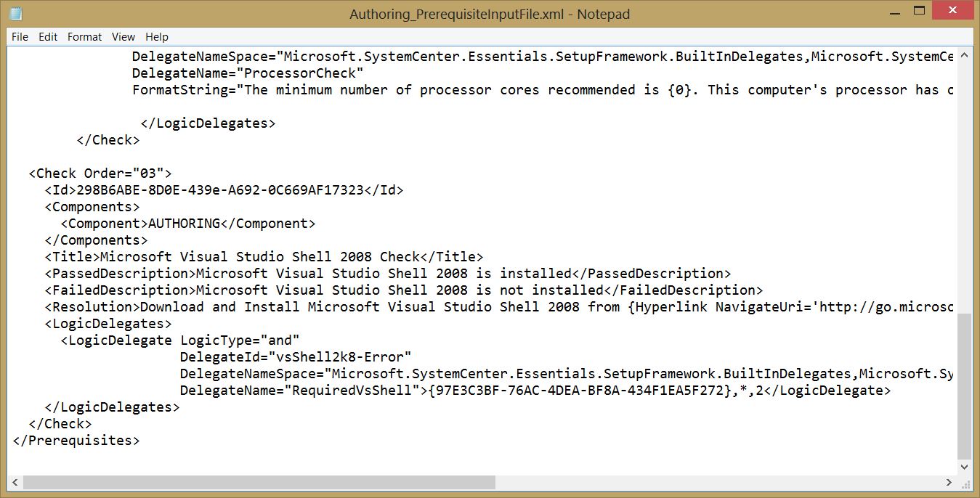Open the Format menu
The height and width of the screenshot is (498, 980).
click(x=85, y=37)
